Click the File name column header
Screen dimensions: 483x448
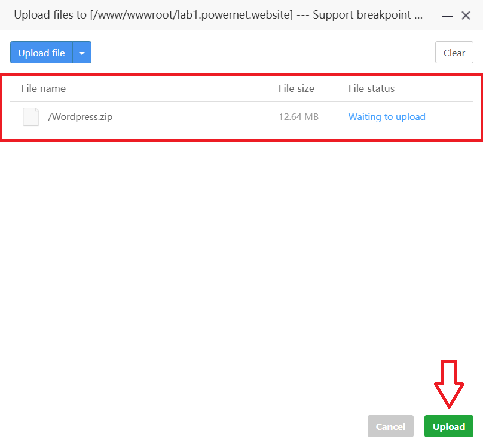click(x=44, y=88)
